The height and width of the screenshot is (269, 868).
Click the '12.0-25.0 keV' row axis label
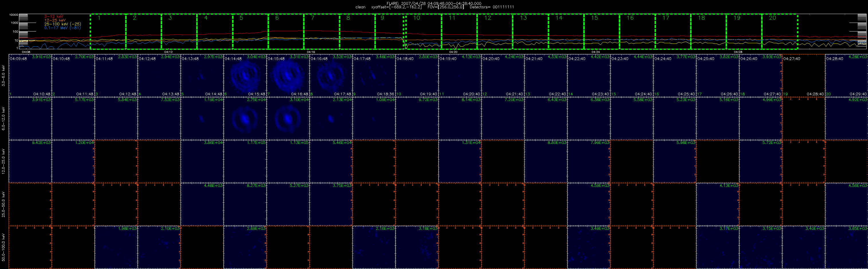click(3, 162)
